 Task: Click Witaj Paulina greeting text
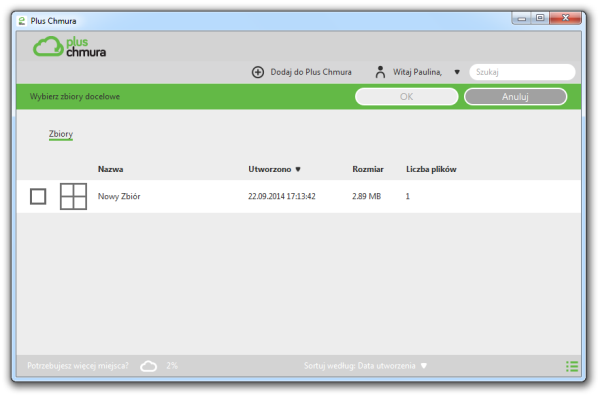(x=417, y=72)
